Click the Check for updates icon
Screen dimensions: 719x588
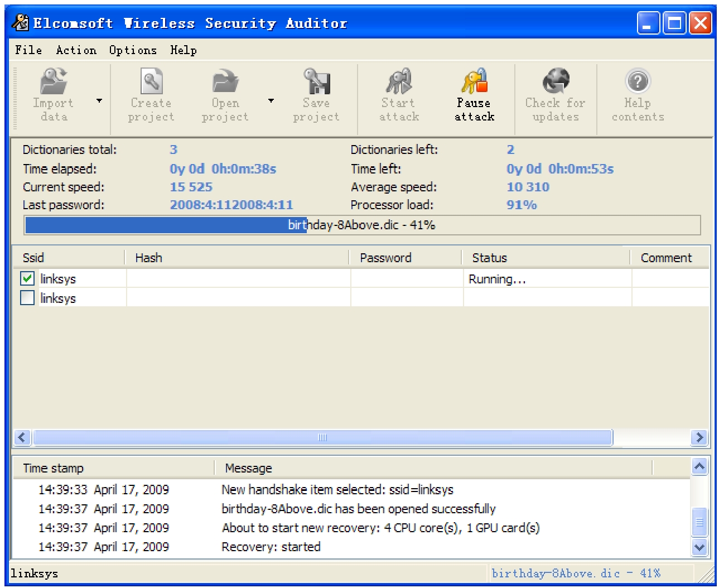(x=556, y=95)
